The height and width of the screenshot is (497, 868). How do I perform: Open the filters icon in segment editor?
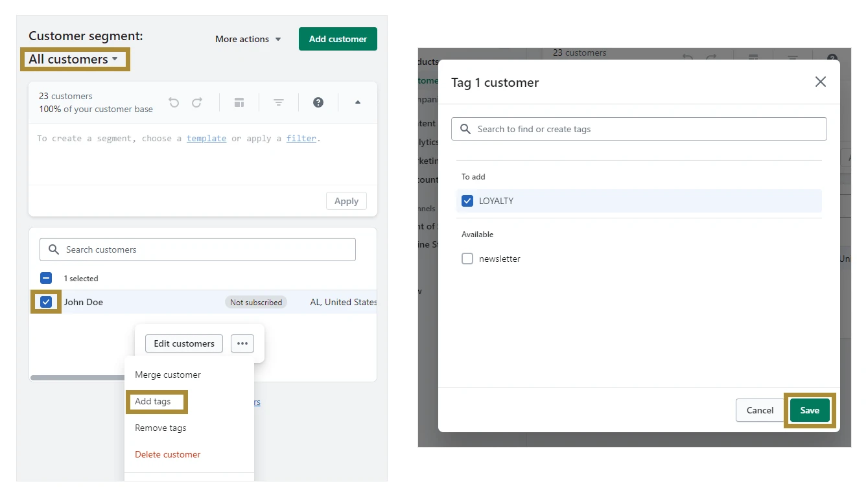[279, 102]
